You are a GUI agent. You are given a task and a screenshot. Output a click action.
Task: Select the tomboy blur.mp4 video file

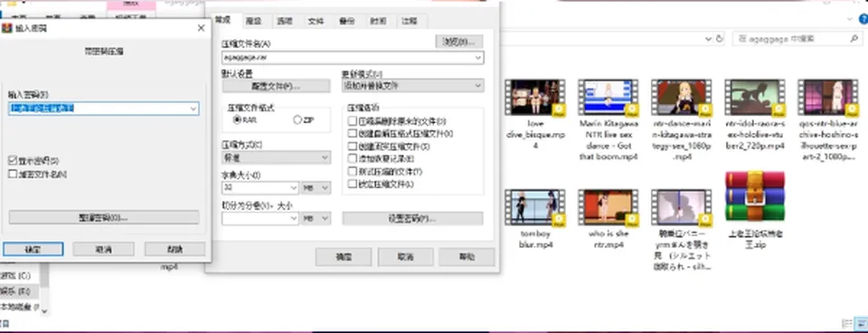tap(535, 219)
